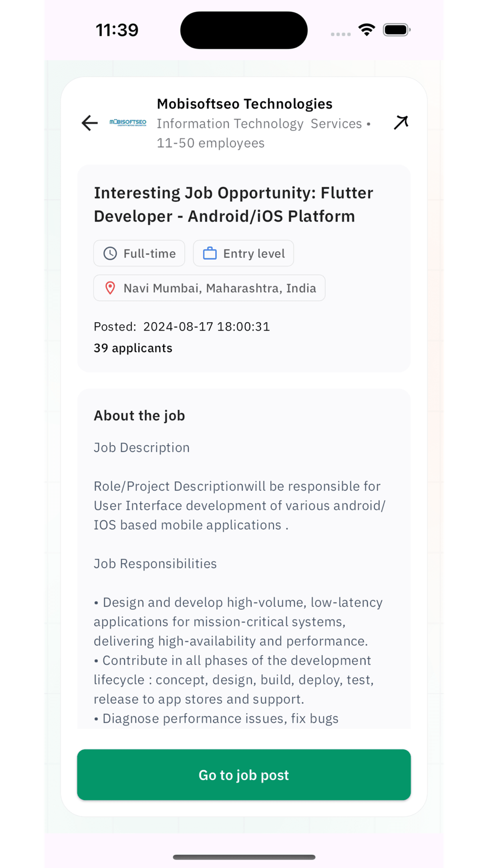The height and width of the screenshot is (868, 488).
Task: Tap the About the job heading
Action: (139, 415)
